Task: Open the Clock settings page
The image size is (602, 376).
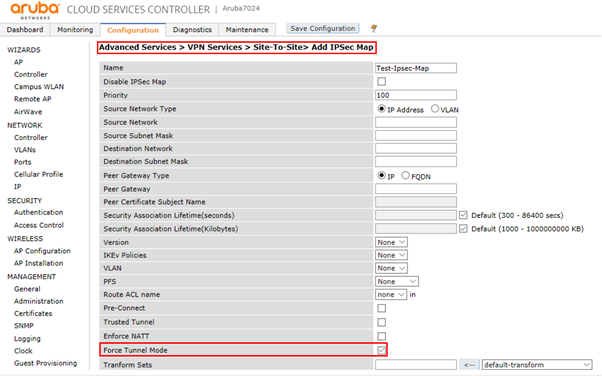Action: (x=23, y=351)
